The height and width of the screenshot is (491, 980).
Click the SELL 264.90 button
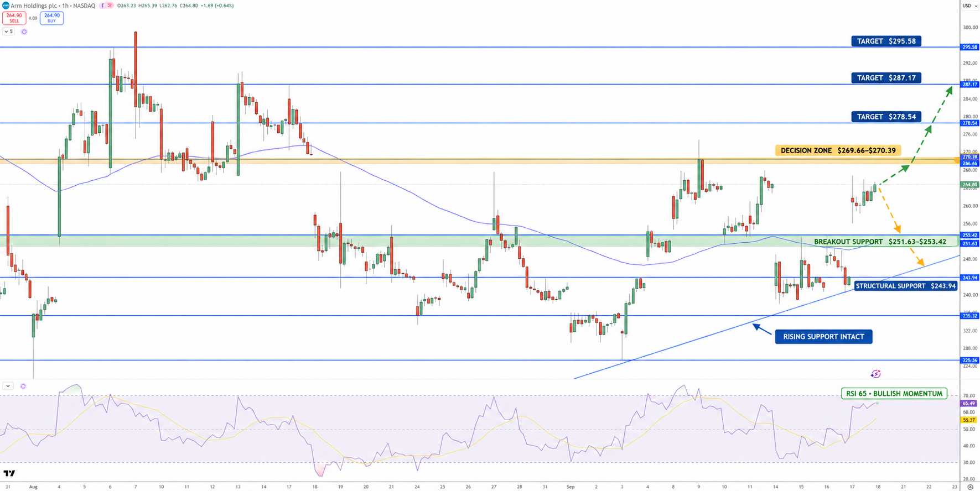click(14, 18)
